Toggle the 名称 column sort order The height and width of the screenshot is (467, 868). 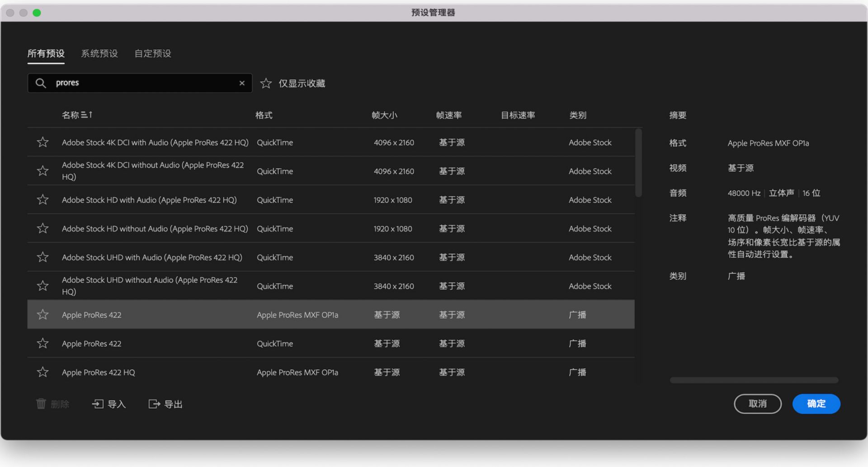tap(77, 115)
